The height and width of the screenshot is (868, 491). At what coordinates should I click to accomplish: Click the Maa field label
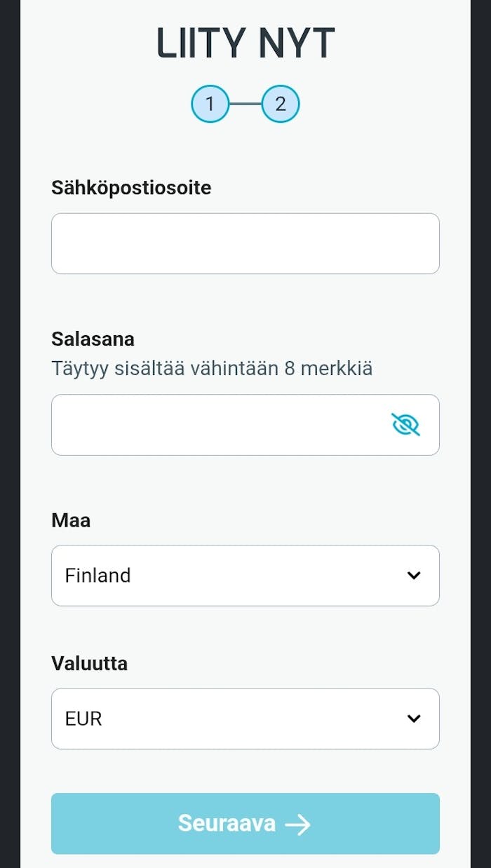(x=71, y=521)
